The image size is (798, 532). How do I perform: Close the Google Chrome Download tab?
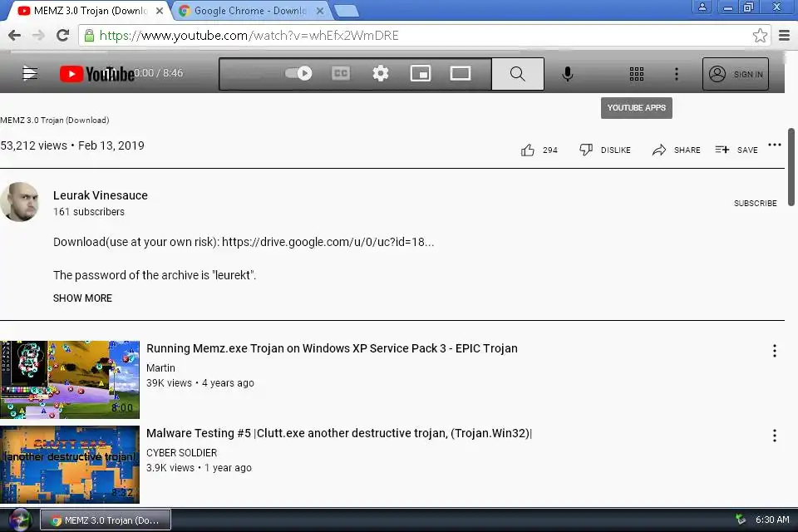[319, 11]
